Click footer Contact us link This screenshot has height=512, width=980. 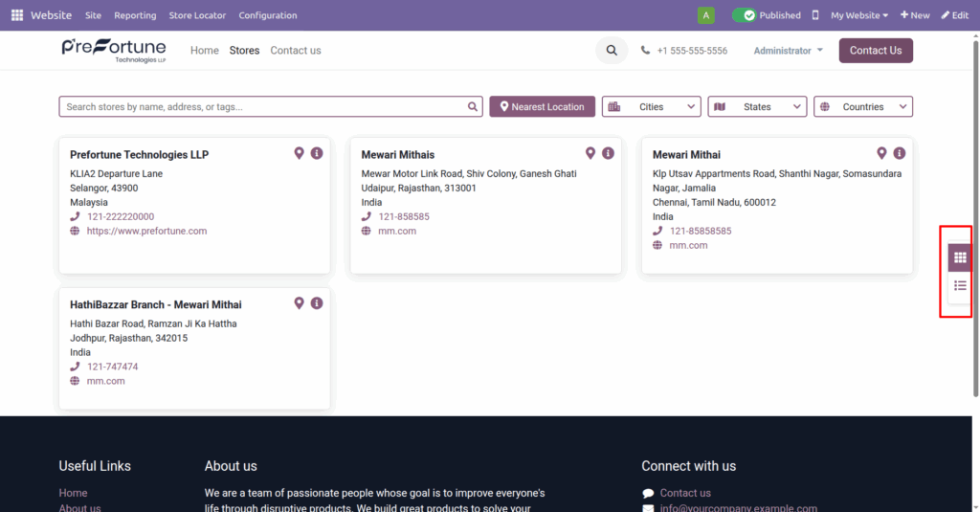[685, 493]
